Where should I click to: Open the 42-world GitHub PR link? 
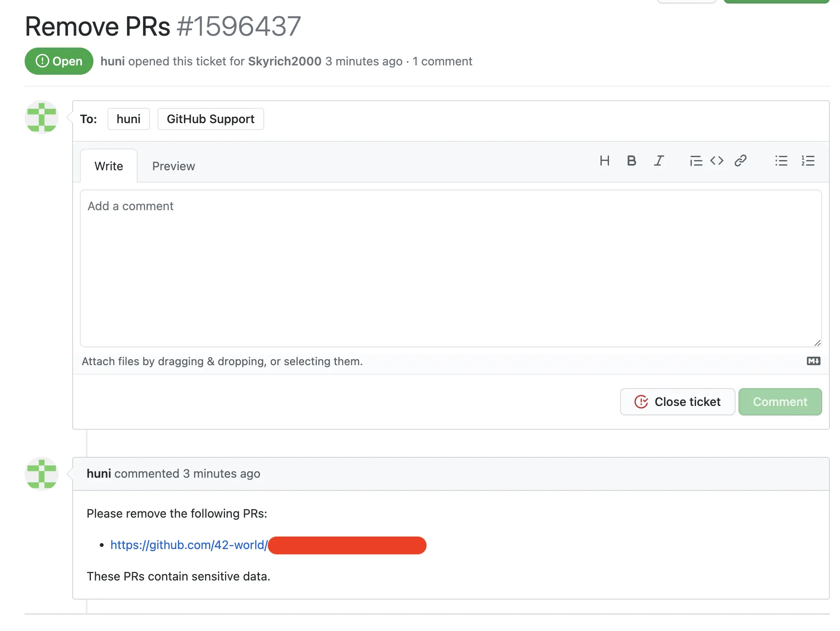click(189, 545)
